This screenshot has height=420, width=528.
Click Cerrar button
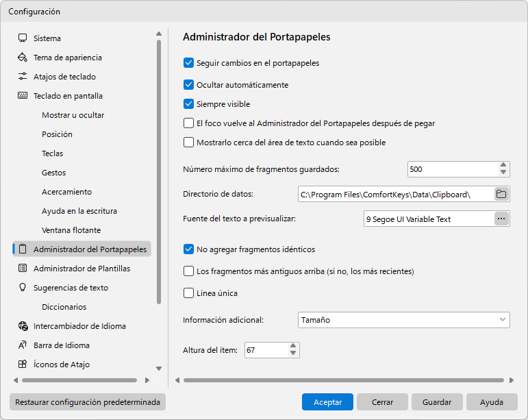coord(382,402)
